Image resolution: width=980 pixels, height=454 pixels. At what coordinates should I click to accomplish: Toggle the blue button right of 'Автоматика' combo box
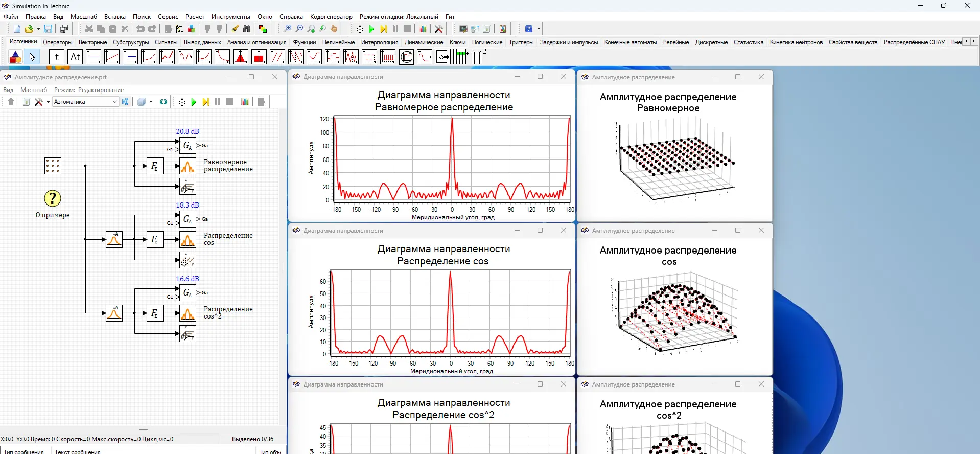pos(125,102)
